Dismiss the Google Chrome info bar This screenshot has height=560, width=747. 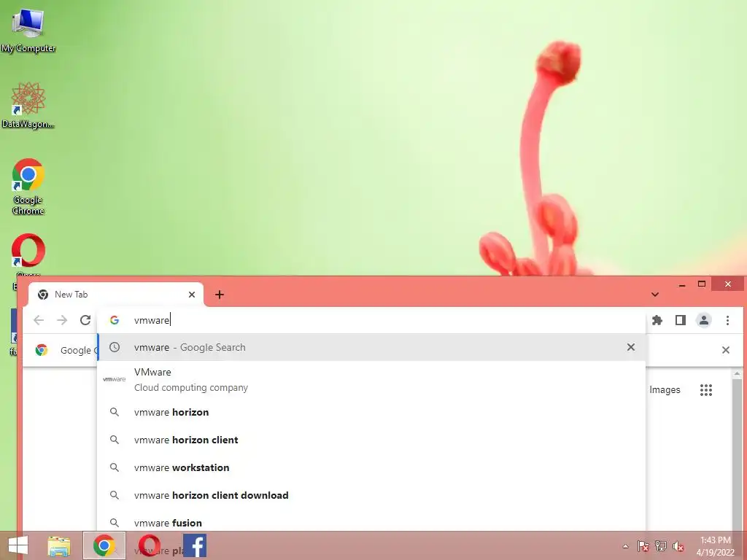point(726,350)
